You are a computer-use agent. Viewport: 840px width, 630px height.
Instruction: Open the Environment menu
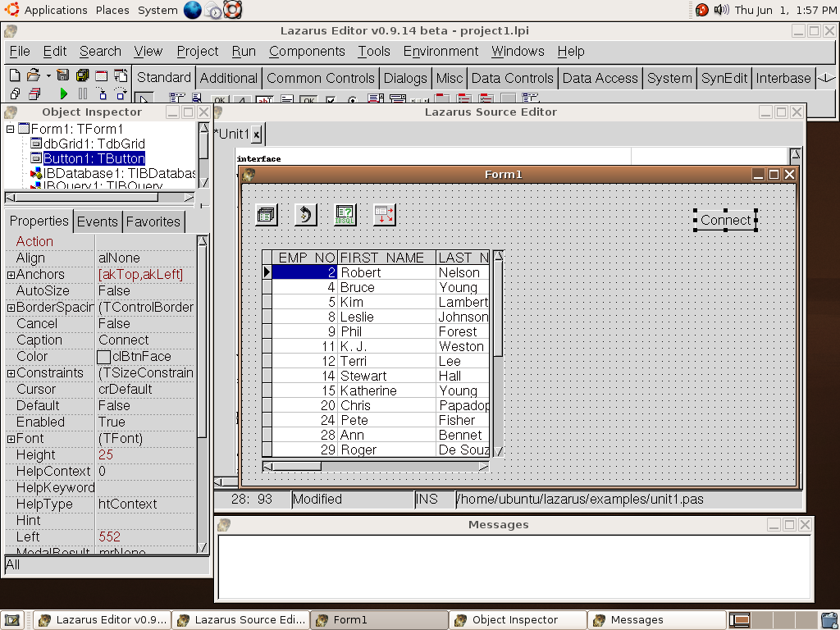(441, 52)
